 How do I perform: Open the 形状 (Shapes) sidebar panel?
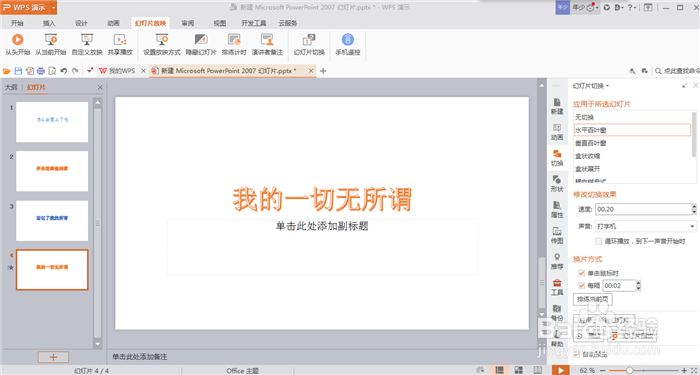(x=557, y=184)
